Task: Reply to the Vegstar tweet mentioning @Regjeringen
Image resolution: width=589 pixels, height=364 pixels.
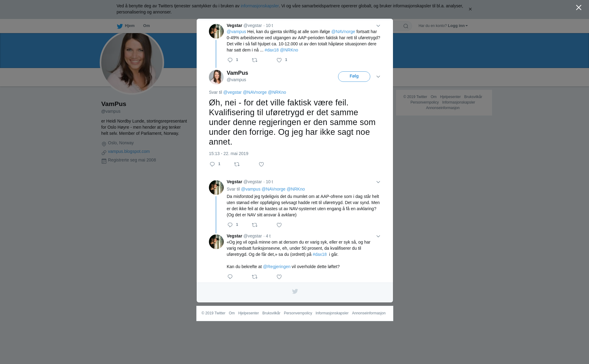Action: pyautogui.click(x=230, y=277)
